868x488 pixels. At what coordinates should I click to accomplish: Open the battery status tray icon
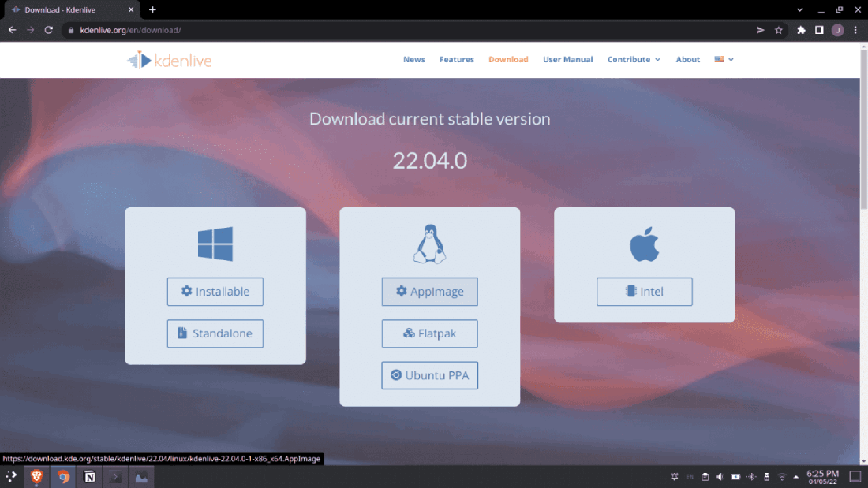tap(735, 476)
